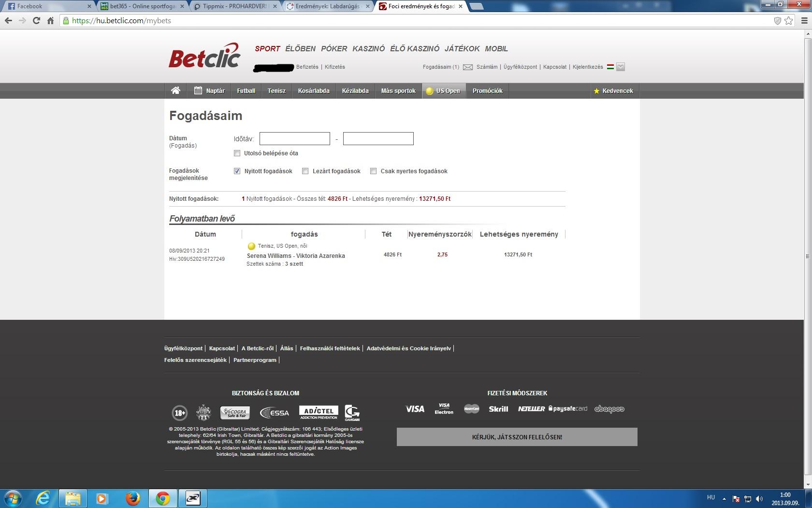The image size is (812, 508).
Task: Toggle the 'Utolsó belépése óta' checkbox
Action: (x=237, y=153)
